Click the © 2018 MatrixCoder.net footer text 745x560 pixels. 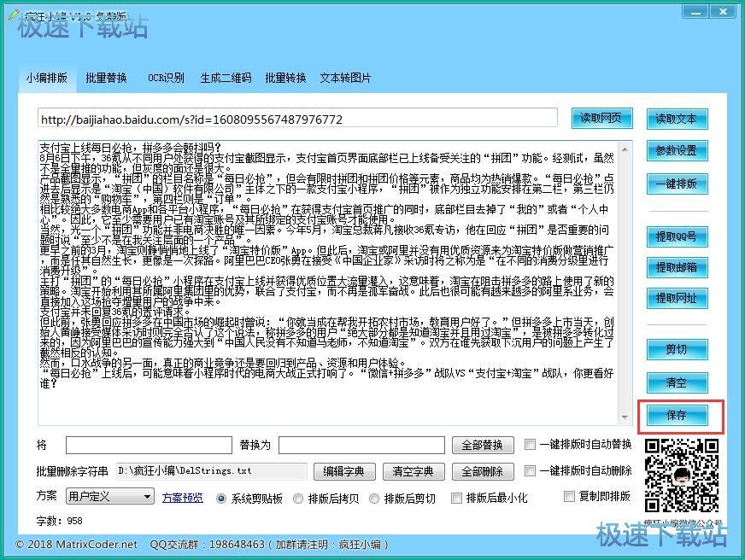click(x=76, y=545)
